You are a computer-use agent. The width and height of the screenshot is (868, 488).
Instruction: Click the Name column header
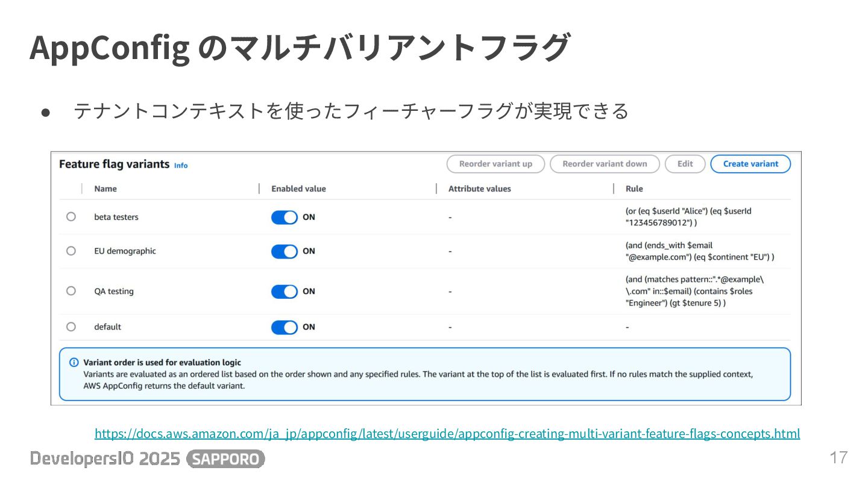[105, 189]
